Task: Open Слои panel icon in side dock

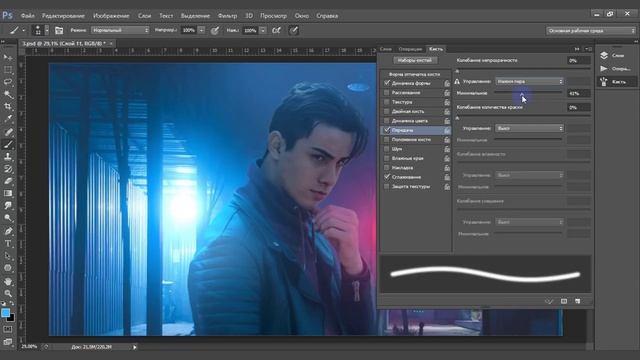Action: click(x=604, y=55)
